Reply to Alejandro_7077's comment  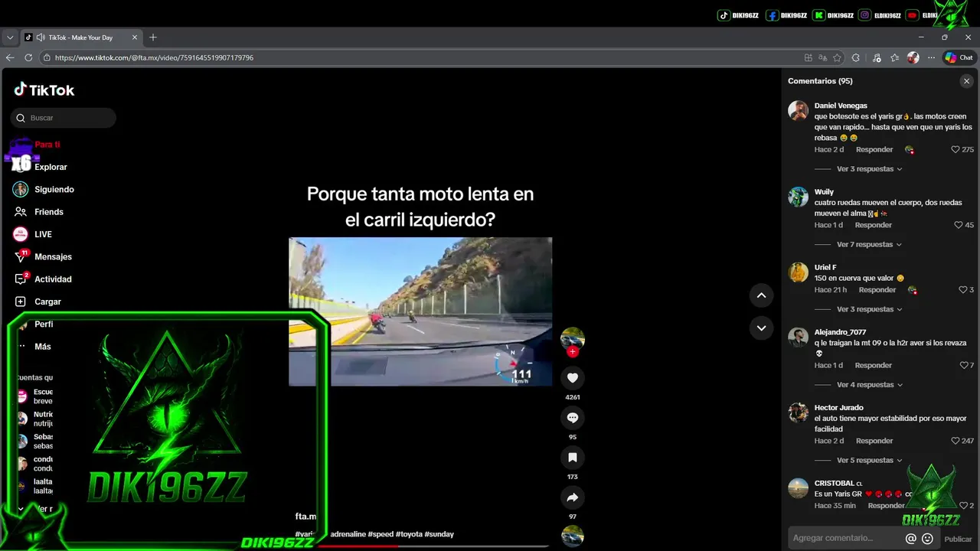click(874, 366)
